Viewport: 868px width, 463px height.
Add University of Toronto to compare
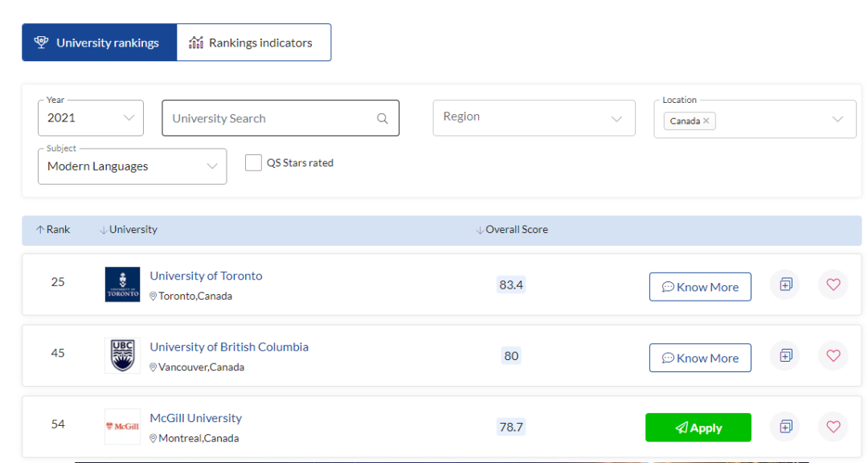click(785, 285)
